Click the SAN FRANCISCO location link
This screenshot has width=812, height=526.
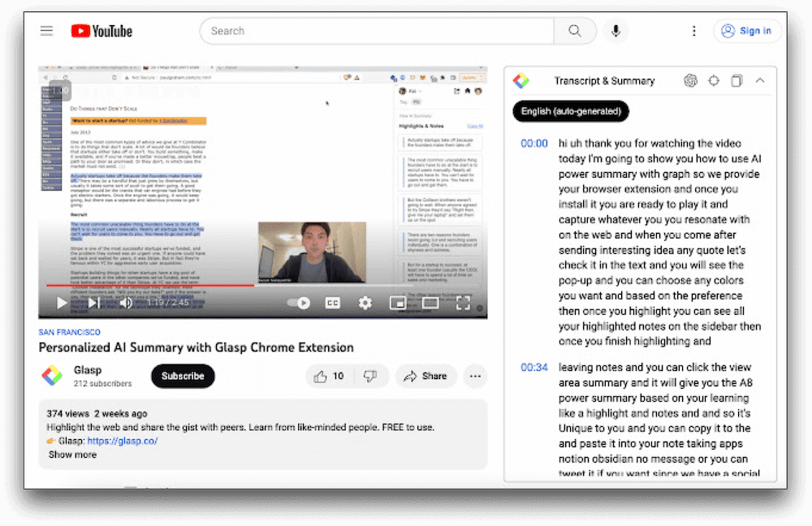pos(69,332)
